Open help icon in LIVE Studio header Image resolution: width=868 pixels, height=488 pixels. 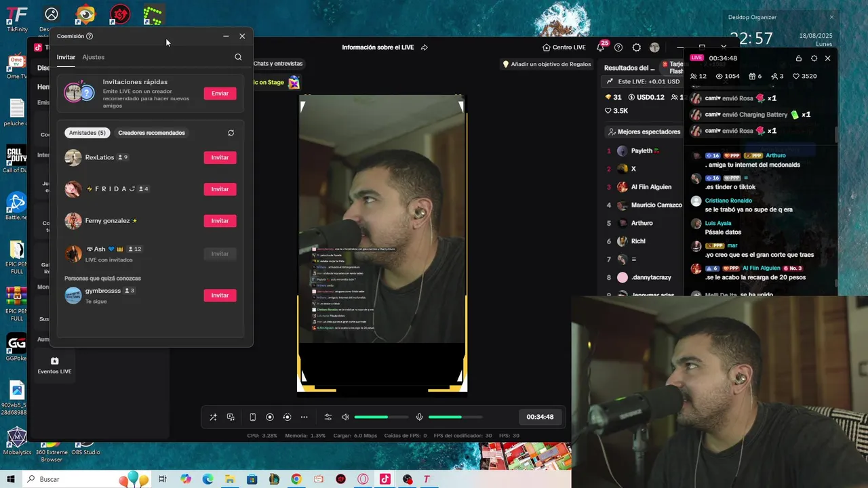point(618,47)
